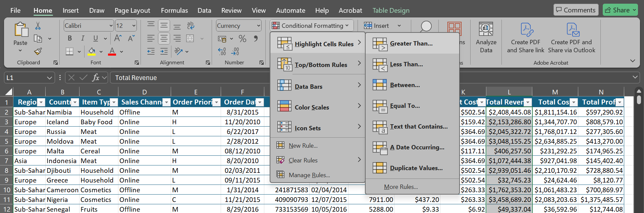
Task: Click the Name Box showing L1
Action: (x=29, y=78)
